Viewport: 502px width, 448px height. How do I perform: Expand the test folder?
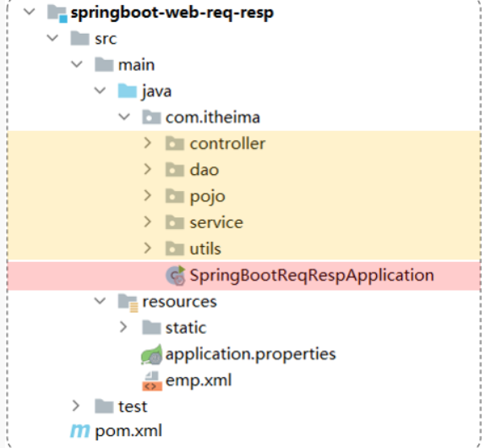(76, 406)
